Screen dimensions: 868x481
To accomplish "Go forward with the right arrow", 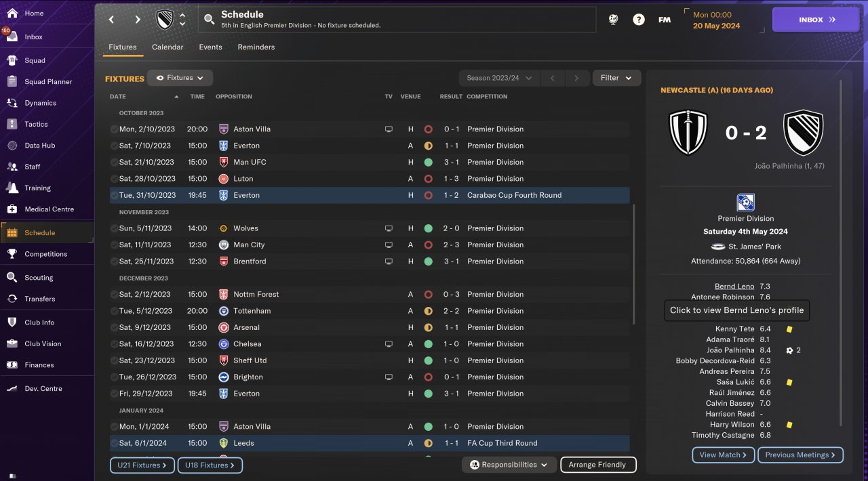I will point(138,20).
